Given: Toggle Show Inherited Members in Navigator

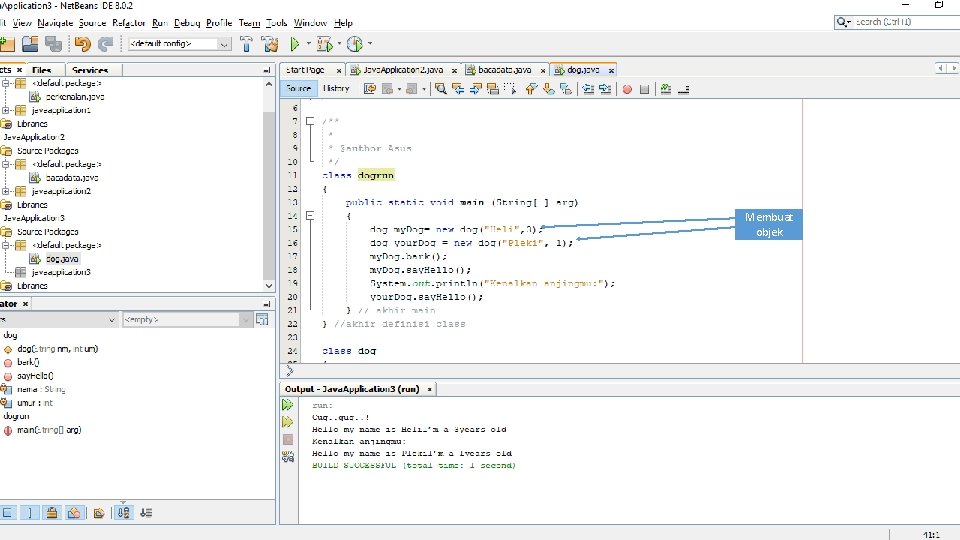Looking at the screenshot, I should 7,512.
